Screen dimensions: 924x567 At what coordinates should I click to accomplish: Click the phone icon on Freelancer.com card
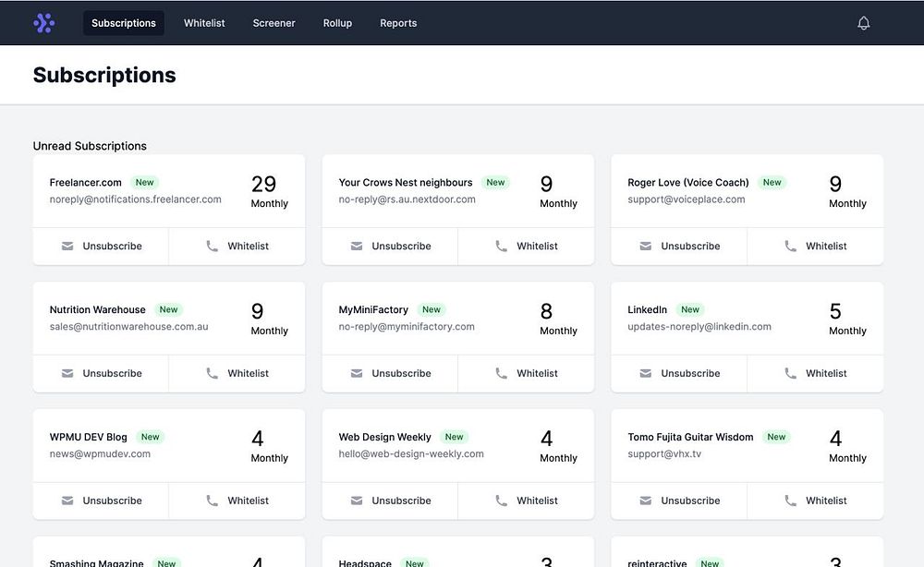(213, 247)
